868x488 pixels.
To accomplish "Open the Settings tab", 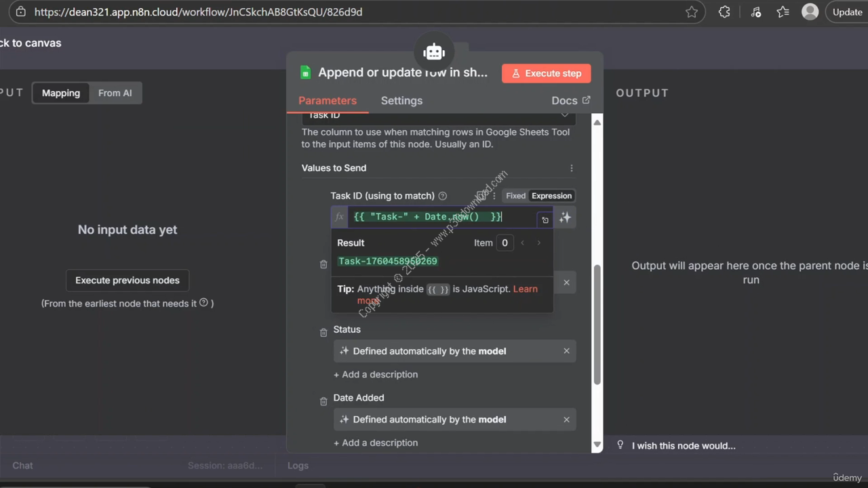I will tap(401, 100).
